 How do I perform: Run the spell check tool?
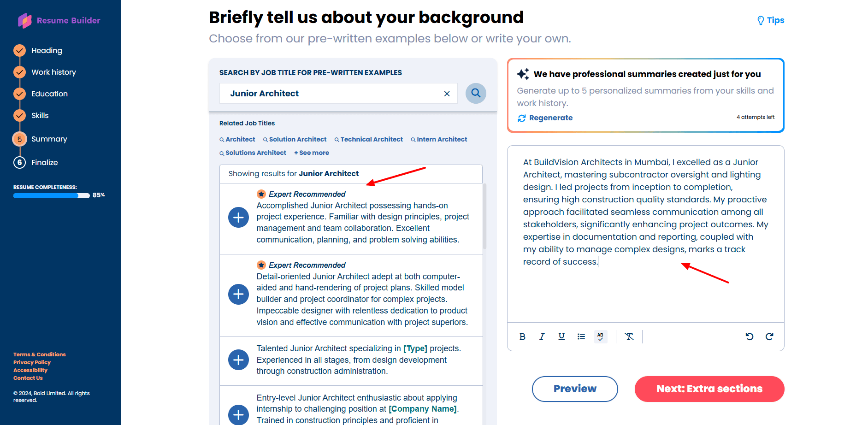click(x=601, y=336)
